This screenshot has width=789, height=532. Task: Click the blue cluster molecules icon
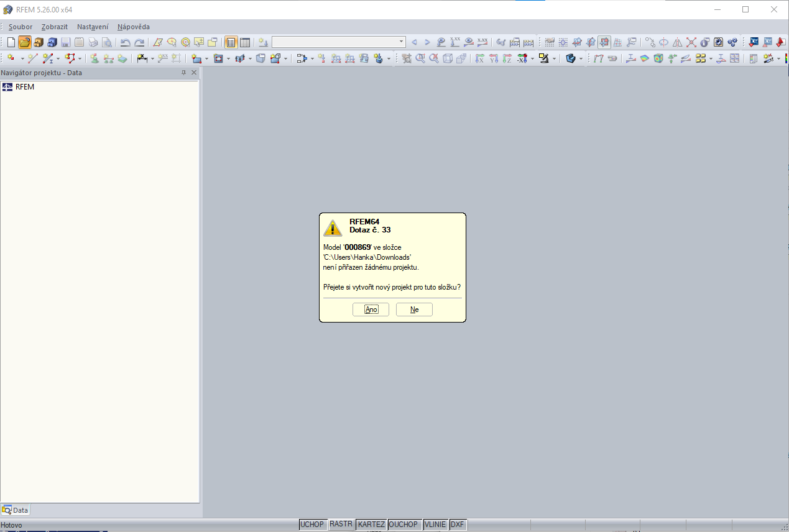[732, 42]
